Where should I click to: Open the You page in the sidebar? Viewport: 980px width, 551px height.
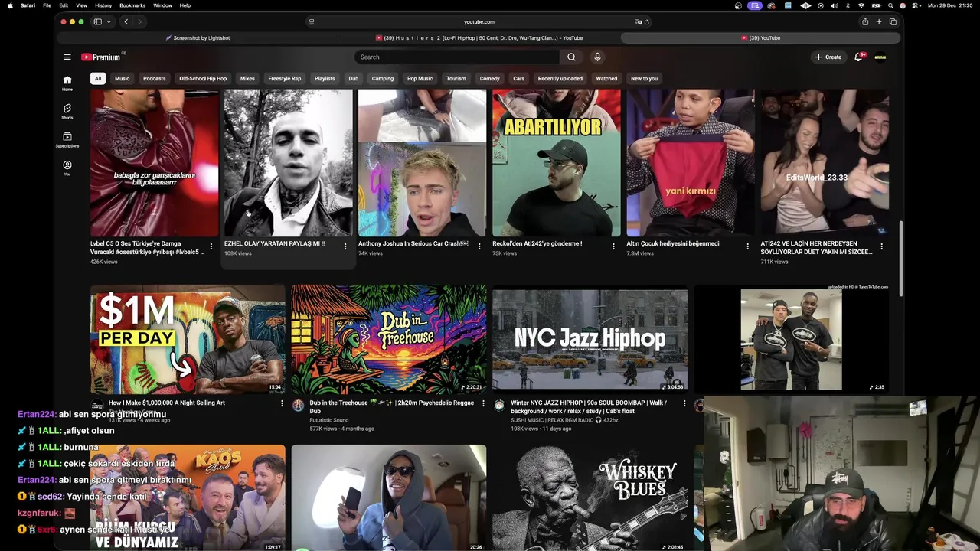tap(67, 168)
